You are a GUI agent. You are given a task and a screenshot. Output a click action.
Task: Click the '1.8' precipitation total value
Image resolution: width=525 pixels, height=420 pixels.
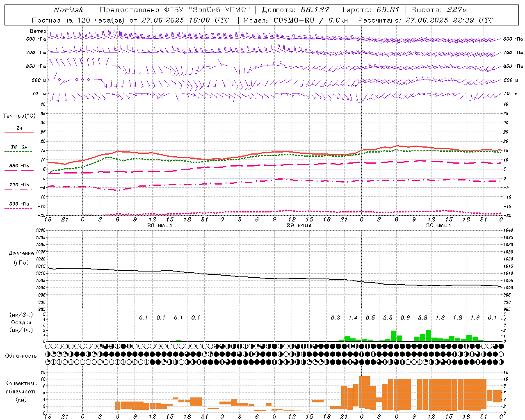(x=457, y=318)
